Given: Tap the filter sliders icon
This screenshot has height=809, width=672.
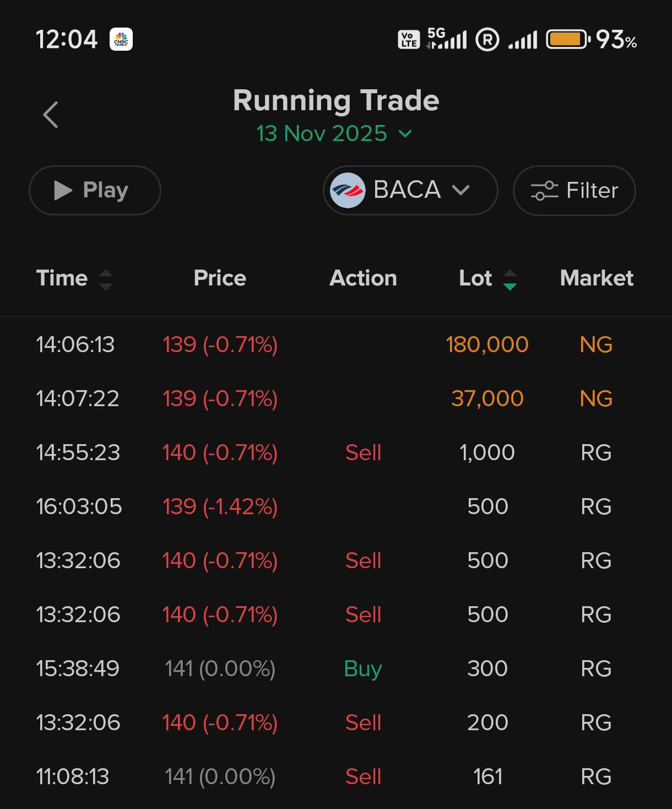Looking at the screenshot, I should [x=544, y=191].
